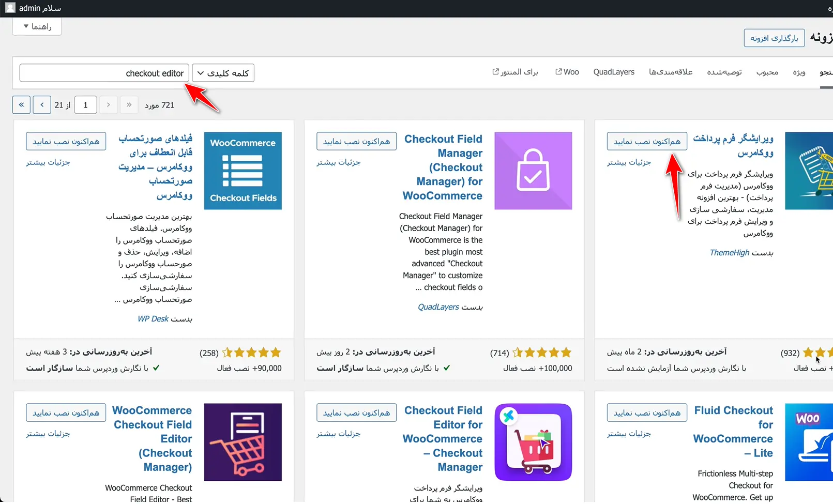The width and height of the screenshot is (833, 504).
Task: Open the راهنما help dropdown
Action: point(37,26)
